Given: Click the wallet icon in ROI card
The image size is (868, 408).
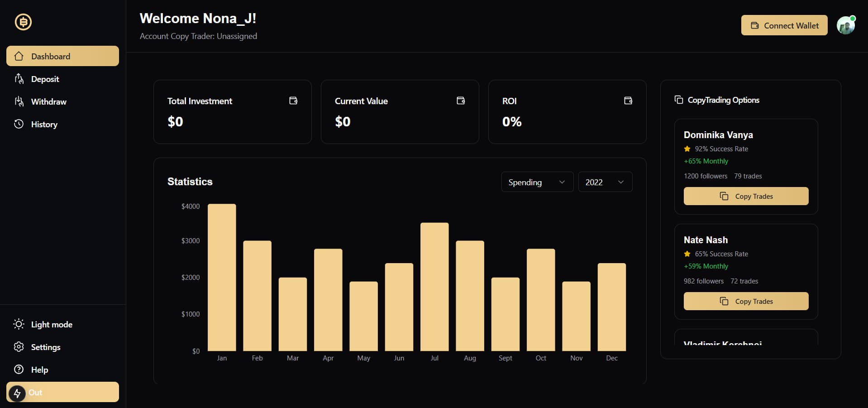Looking at the screenshot, I should (628, 101).
